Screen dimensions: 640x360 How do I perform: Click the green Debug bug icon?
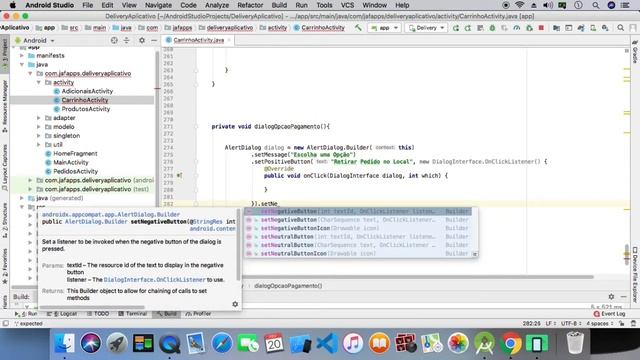[x=492, y=28]
